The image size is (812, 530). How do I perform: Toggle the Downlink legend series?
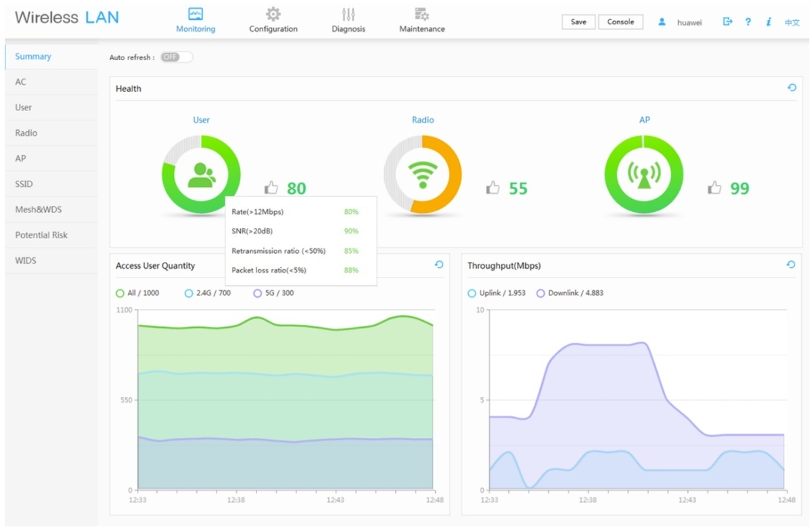(x=570, y=293)
